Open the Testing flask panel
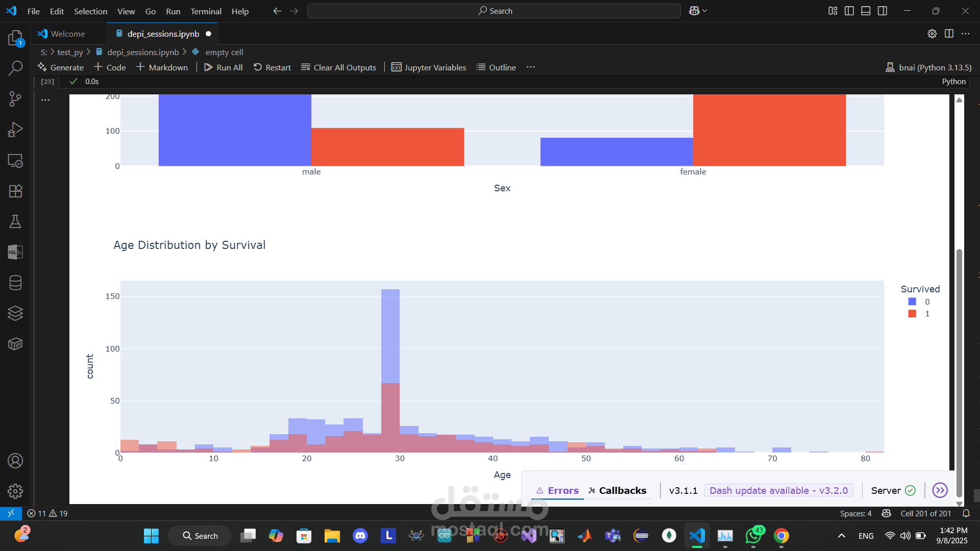The height and width of the screenshot is (551, 980). click(x=15, y=221)
